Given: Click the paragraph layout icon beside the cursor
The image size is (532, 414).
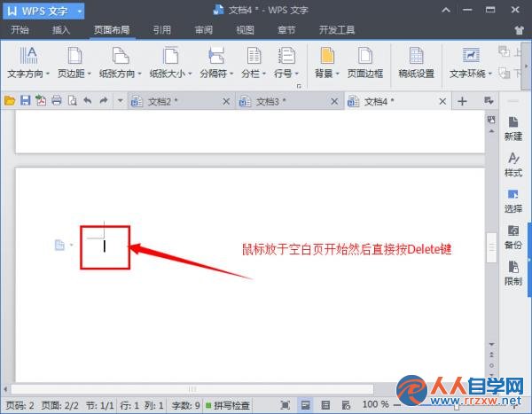Looking at the screenshot, I should [x=59, y=245].
